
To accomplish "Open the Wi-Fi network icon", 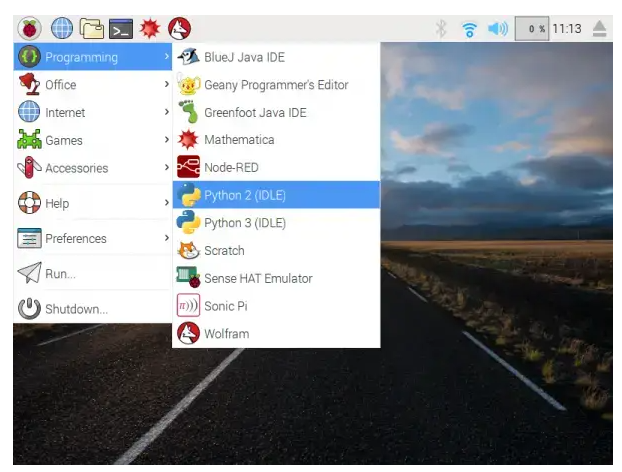I will 469,29.
